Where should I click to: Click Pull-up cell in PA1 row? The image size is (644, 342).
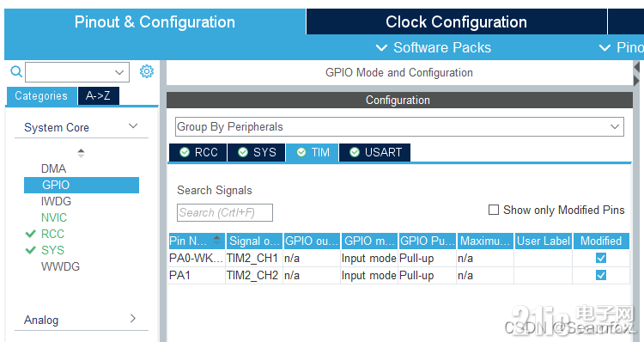(x=427, y=275)
